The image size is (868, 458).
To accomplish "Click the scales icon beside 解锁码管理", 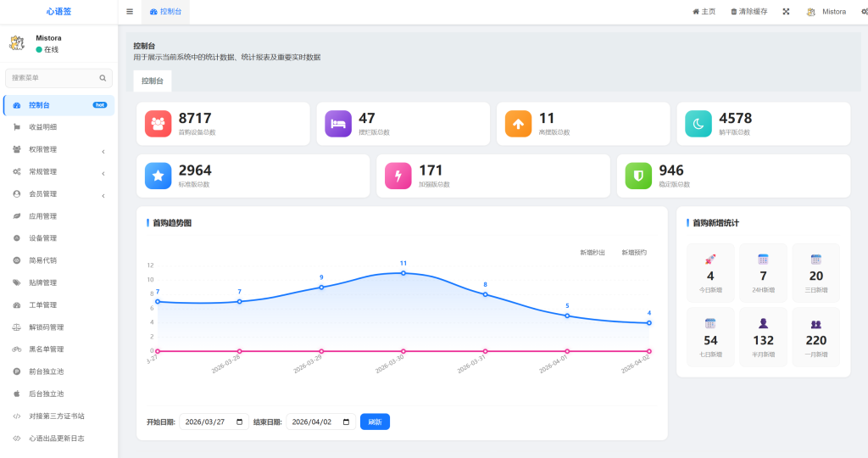I will 17,327.
